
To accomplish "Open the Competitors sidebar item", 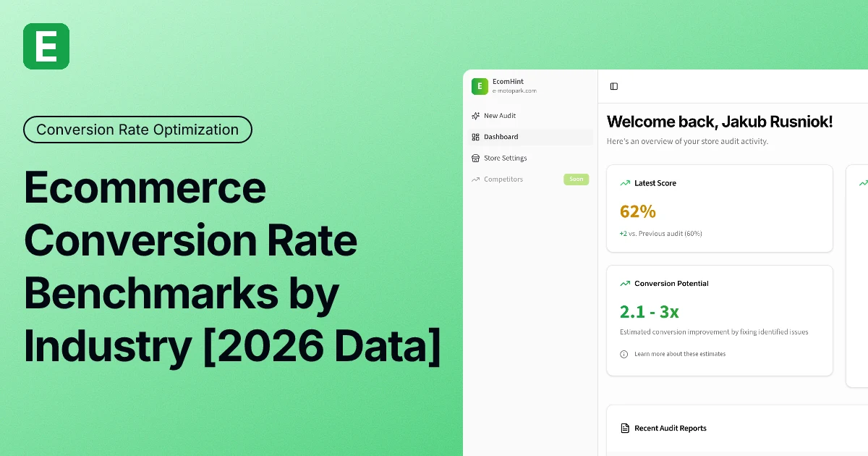I will click(503, 180).
